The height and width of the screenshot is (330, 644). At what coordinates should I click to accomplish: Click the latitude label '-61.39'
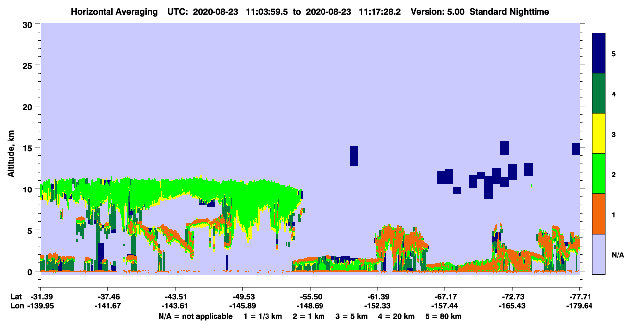coord(377,296)
